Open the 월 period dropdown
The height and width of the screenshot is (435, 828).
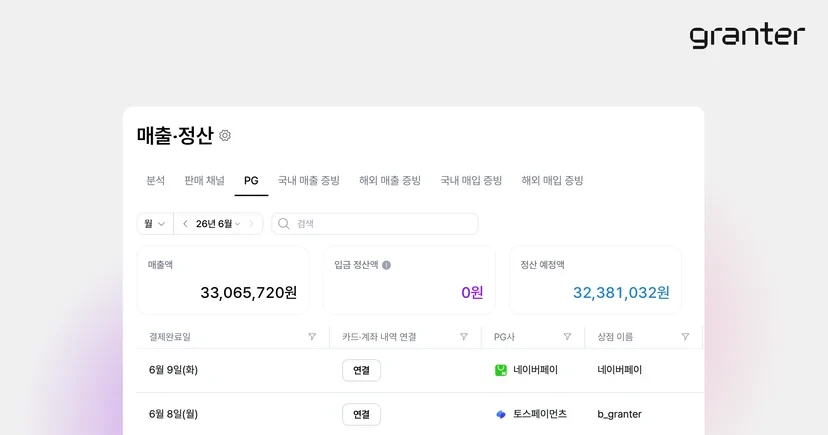(155, 224)
